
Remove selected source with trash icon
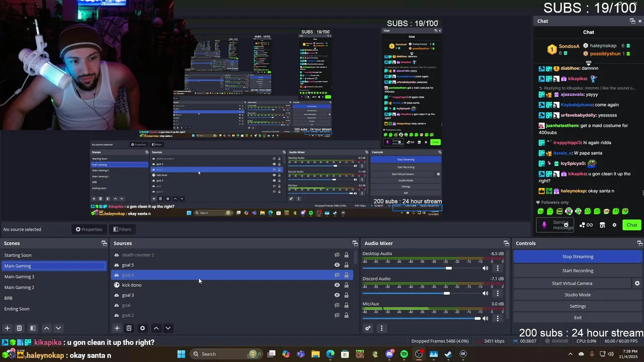click(x=129, y=328)
